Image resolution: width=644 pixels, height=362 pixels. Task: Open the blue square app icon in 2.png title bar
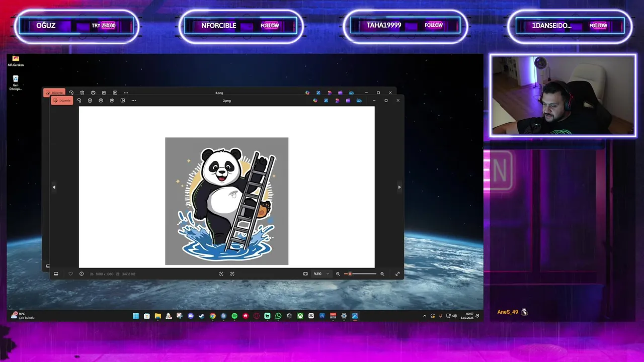(326, 101)
